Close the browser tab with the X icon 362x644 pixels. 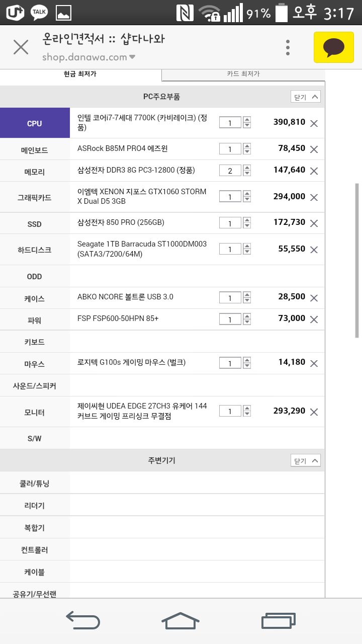(x=21, y=47)
